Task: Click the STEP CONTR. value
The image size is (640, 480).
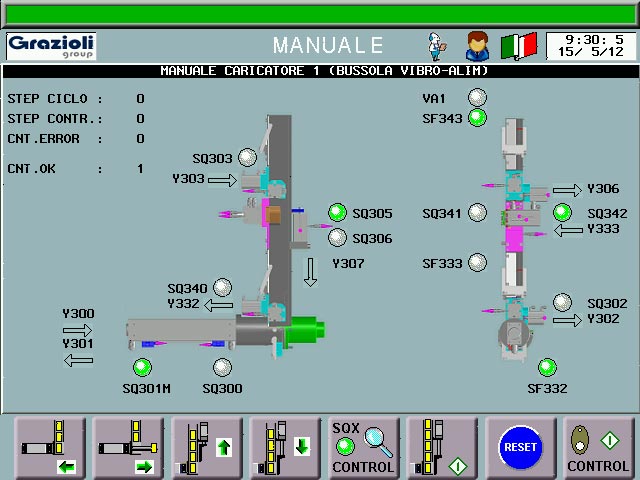Action: click(x=140, y=118)
